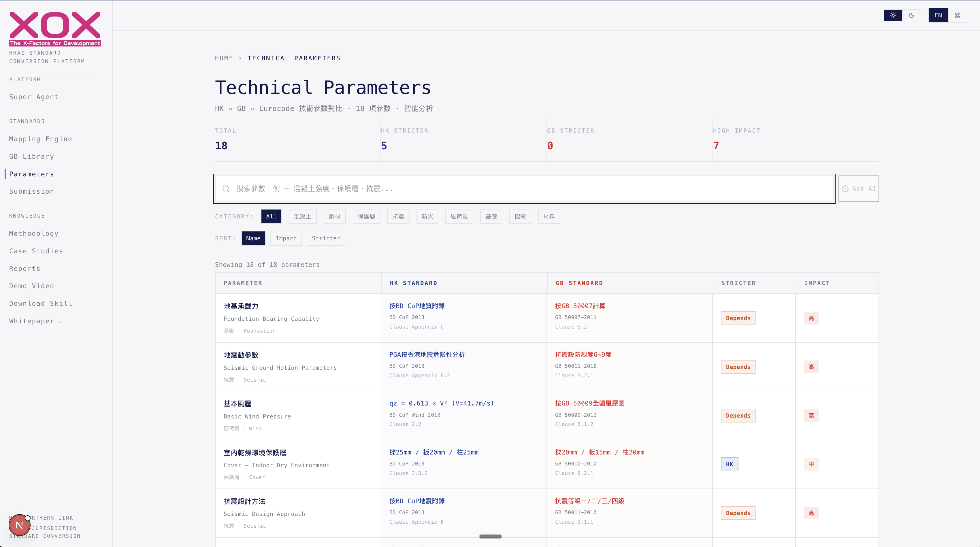Filter category by 保護層
980x547 pixels.
pos(366,216)
